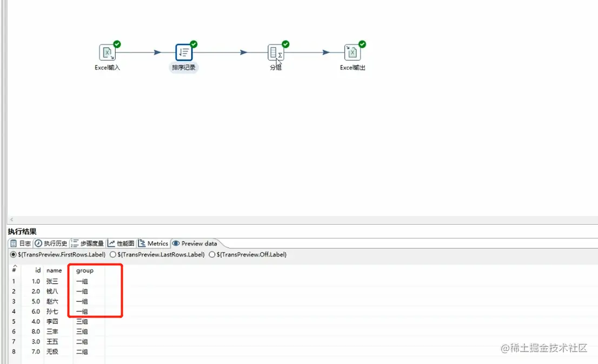598x364 pixels.
Task: Open the 日志 log tab
Action: [21, 244]
